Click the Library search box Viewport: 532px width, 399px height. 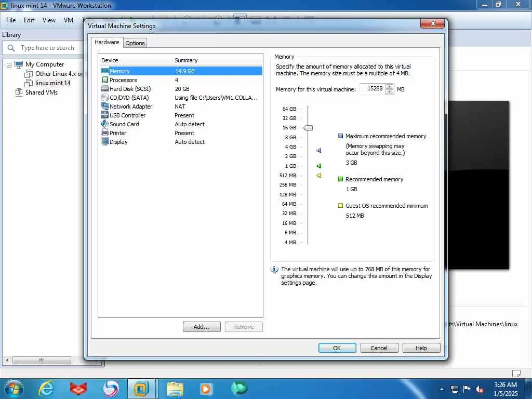44,48
